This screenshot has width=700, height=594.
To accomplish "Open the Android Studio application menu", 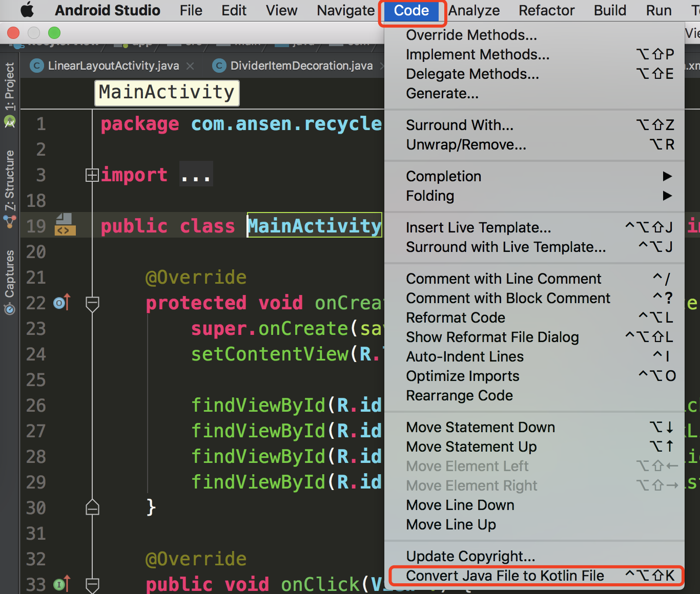I will [x=107, y=10].
